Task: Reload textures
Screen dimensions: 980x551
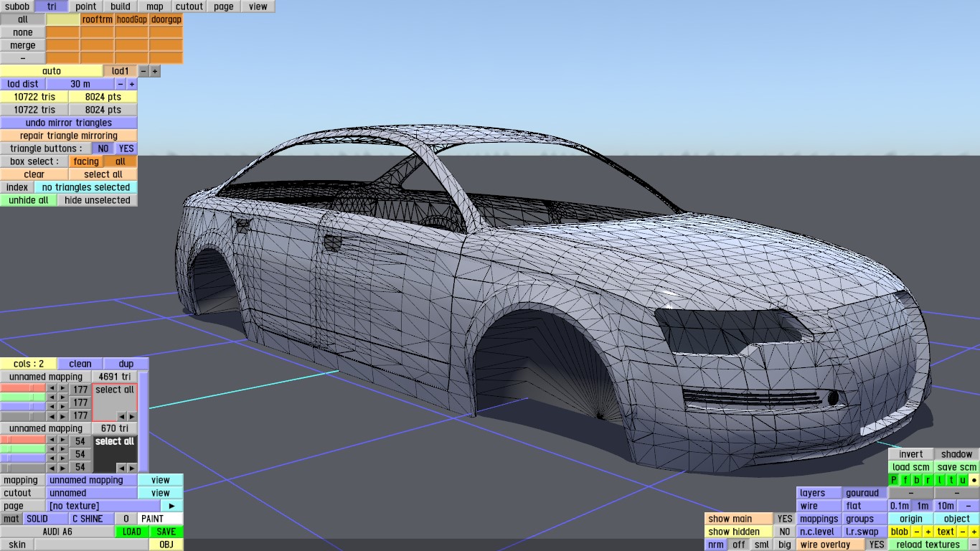Action: click(x=928, y=545)
